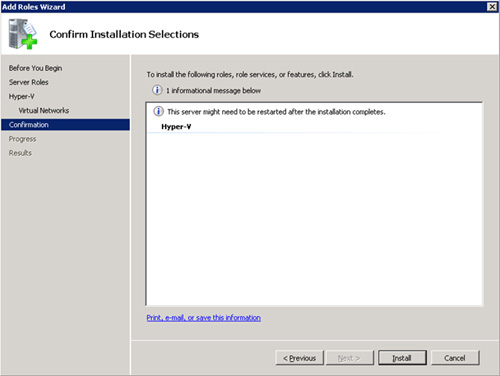Go back with the Previous button
The image size is (500, 376).
299,358
